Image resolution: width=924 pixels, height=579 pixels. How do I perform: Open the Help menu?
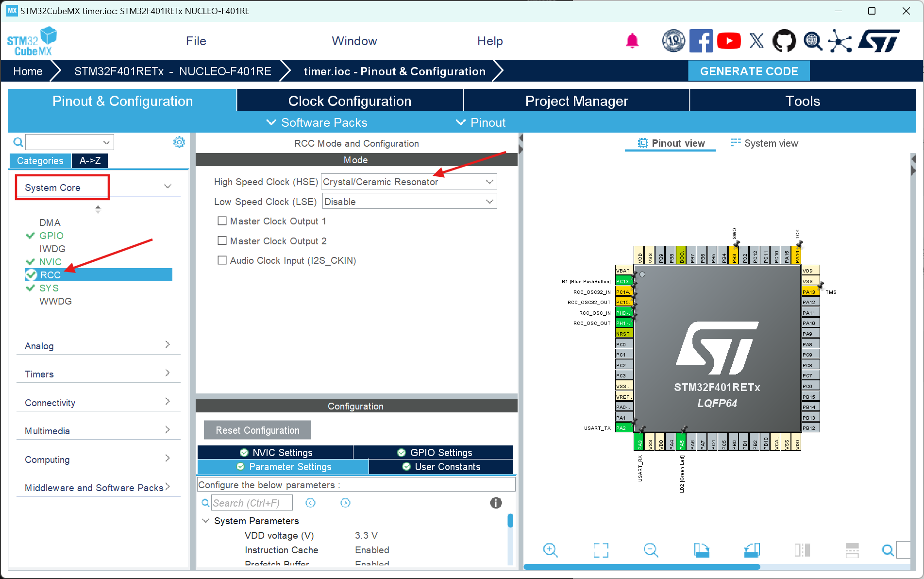pyautogui.click(x=490, y=41)
